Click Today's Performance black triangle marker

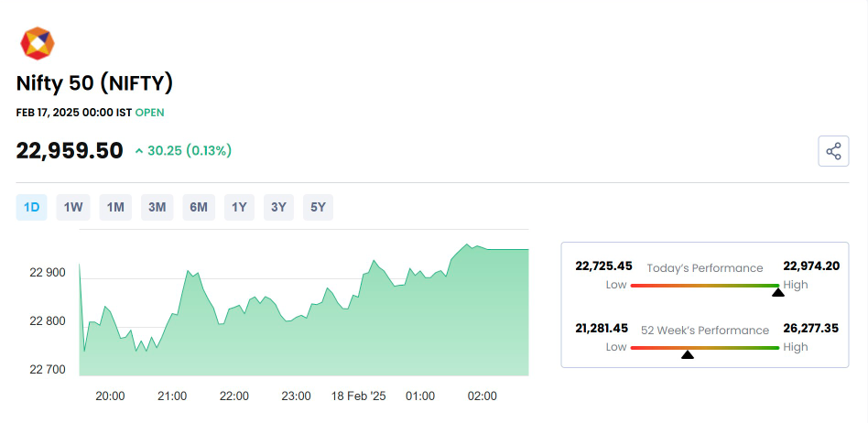coord(777,291)
